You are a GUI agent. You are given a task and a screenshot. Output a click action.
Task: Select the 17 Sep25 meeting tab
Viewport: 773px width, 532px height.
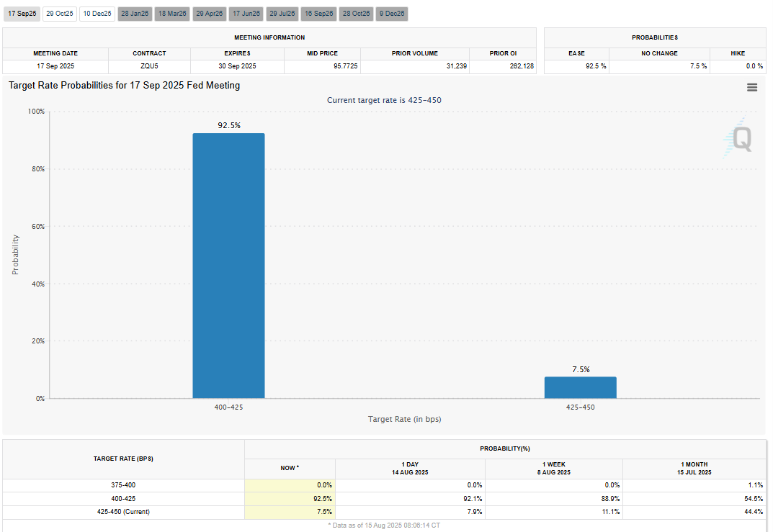(x=22, y=14)
